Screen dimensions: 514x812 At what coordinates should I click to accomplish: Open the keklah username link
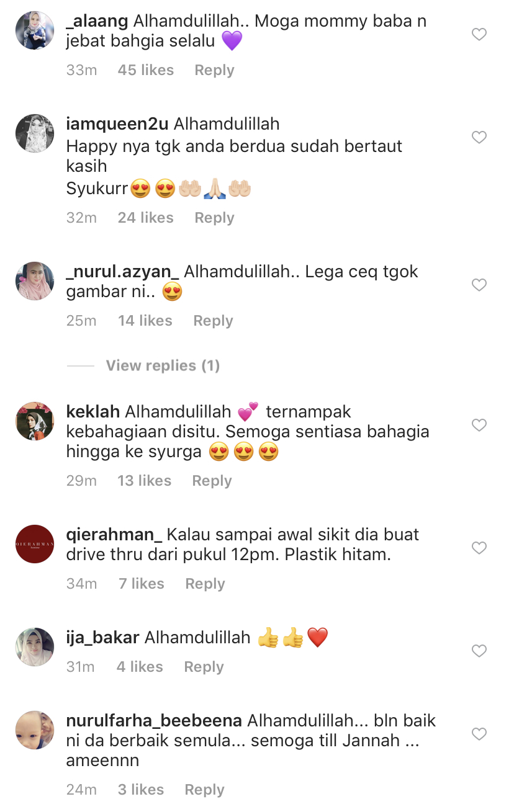point(93,411)
